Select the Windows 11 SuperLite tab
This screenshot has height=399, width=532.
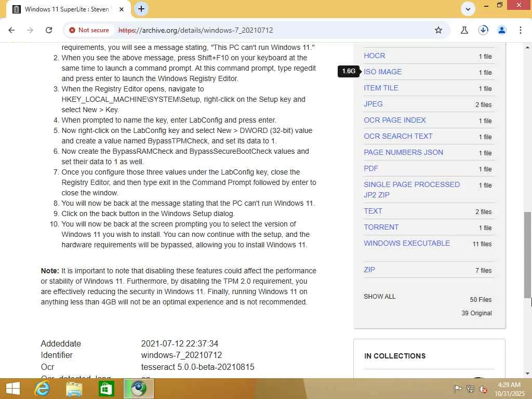(x=67, y=9)
